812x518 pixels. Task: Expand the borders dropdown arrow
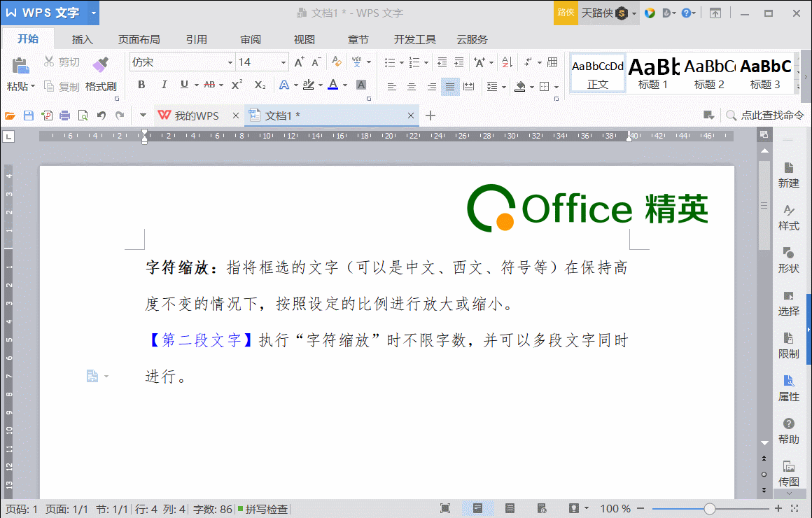tap(556, 87)
